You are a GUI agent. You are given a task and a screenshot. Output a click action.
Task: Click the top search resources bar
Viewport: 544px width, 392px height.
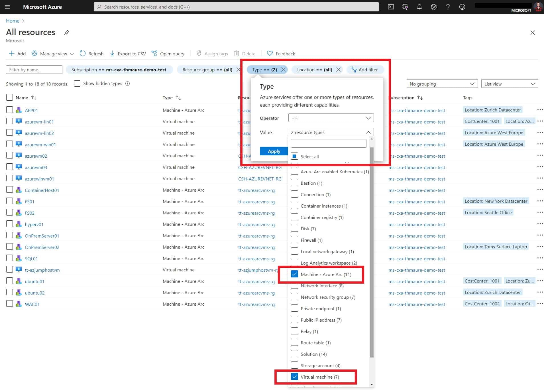point(236,7)
